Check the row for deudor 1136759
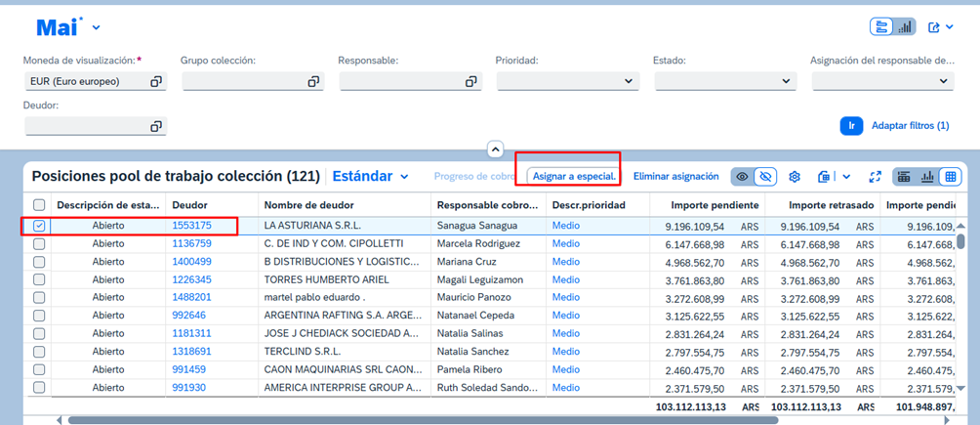 pos(39,244)
